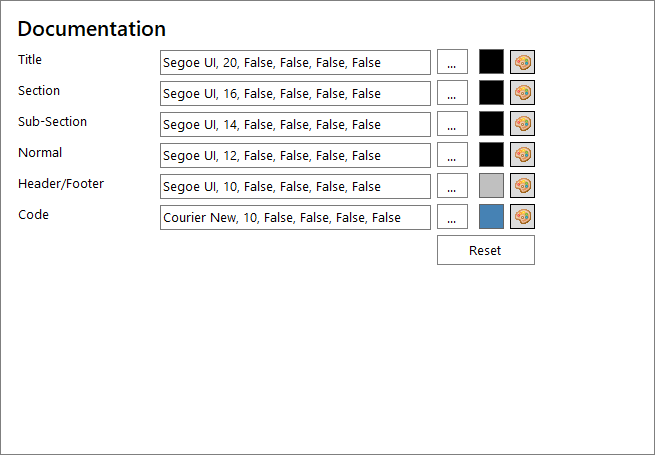Select the gray Header/Footer color swatch
Viewport: 655px width, 455px height.
(x=491, y=186)
